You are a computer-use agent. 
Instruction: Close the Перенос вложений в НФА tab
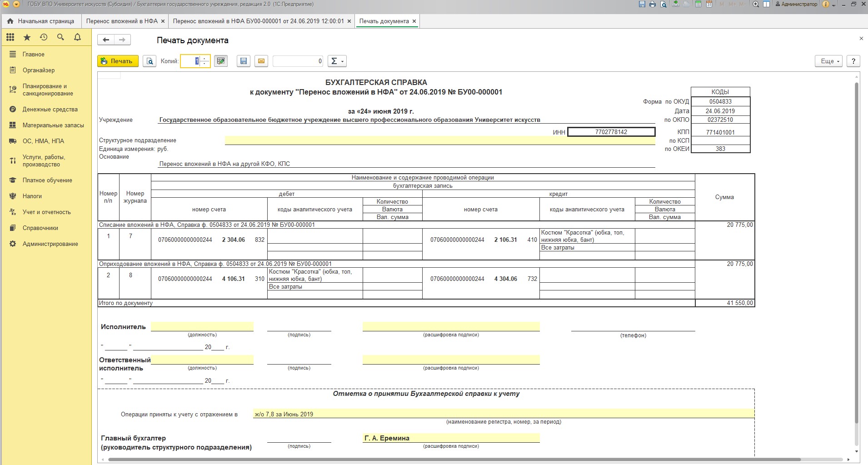coord(163,21)
